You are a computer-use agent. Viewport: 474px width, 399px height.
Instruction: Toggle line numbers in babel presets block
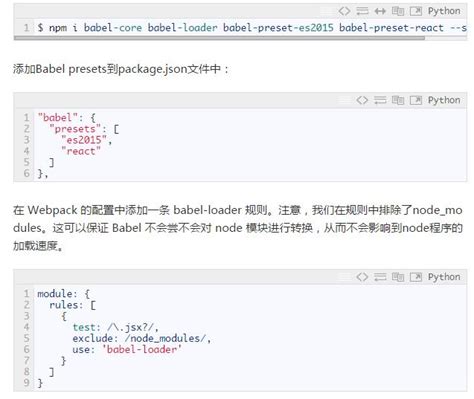pyautogui.click(x=380, y=100)
